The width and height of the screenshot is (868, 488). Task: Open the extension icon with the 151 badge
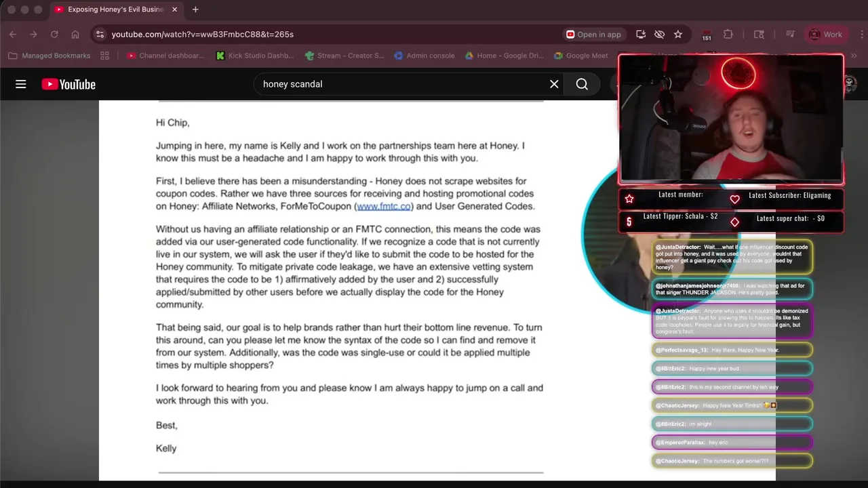click(707, 35)
